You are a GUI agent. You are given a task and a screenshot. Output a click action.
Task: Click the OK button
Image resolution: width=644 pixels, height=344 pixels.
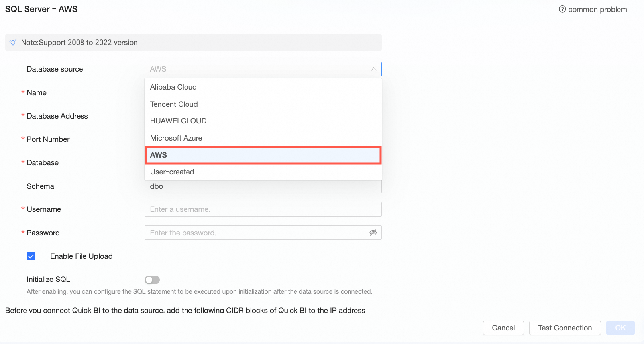click(620, 328)
